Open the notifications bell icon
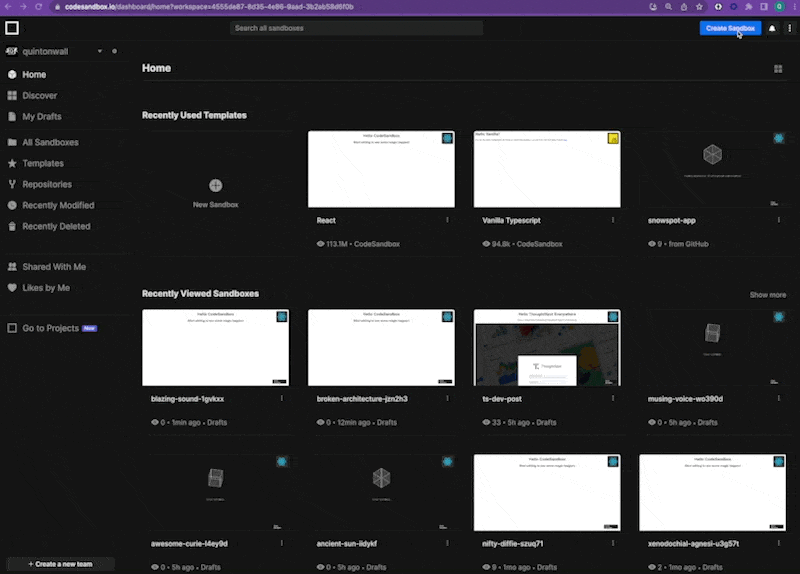Screen dimensions: 800x574 (x=772, y=29)
